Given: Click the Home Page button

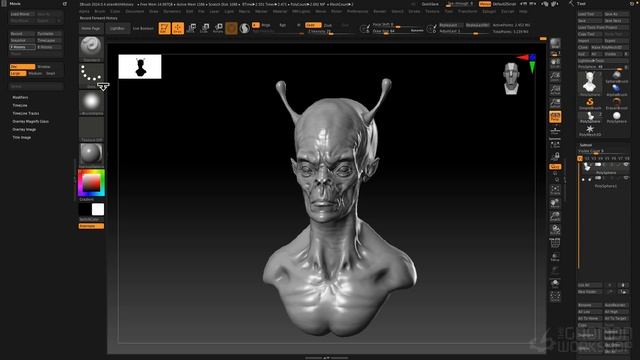Looking at the screenshot, I should point(91,28).
